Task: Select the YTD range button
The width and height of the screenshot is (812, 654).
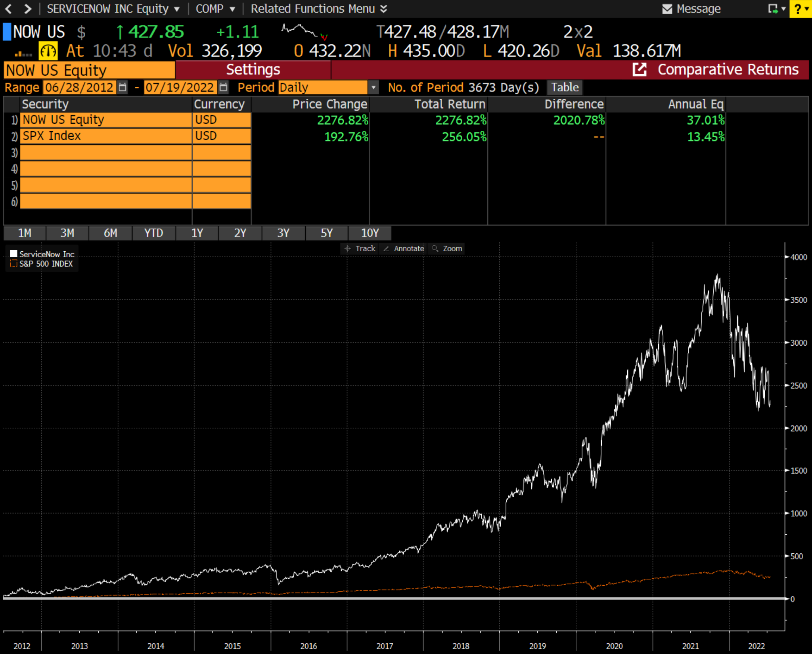Action: [153, 233]
